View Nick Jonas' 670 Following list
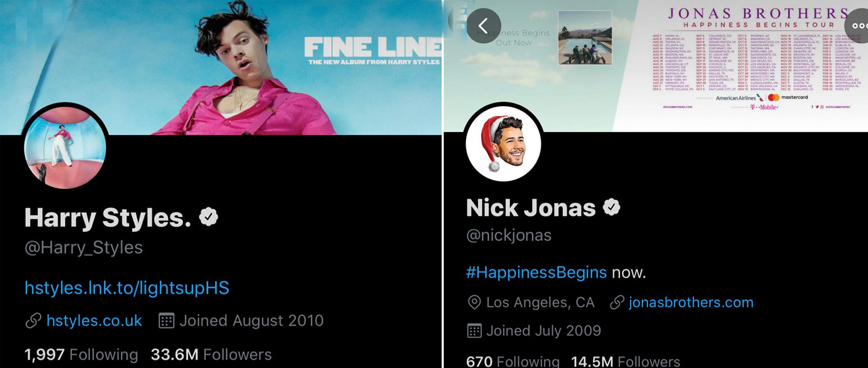 [x=513, y=362]
